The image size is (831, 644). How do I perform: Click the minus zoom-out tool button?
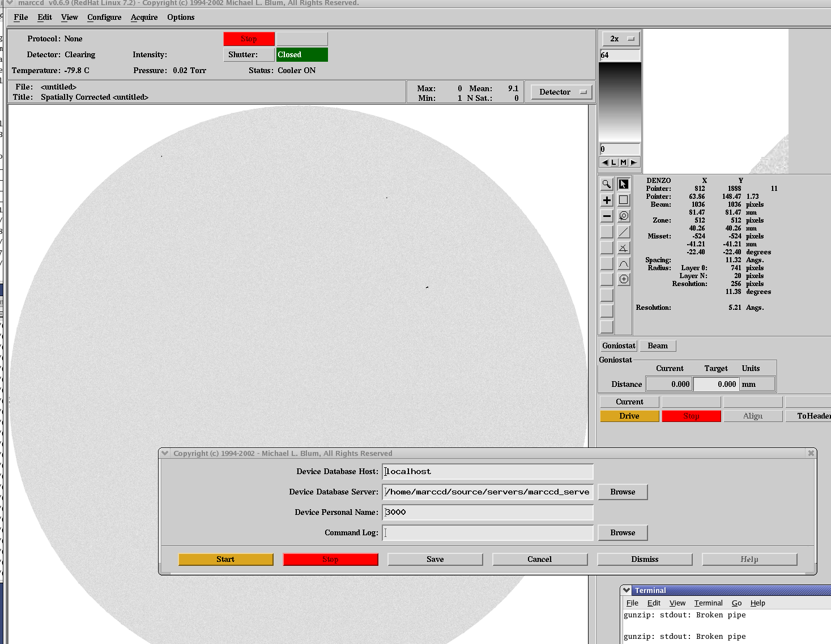(x=607, y=216)
